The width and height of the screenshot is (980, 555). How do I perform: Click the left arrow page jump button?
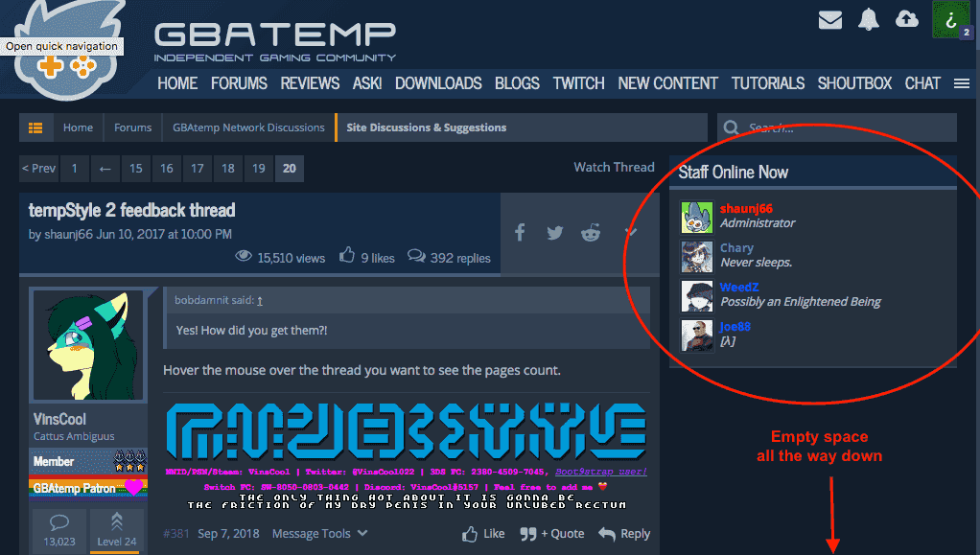(105, 169)
